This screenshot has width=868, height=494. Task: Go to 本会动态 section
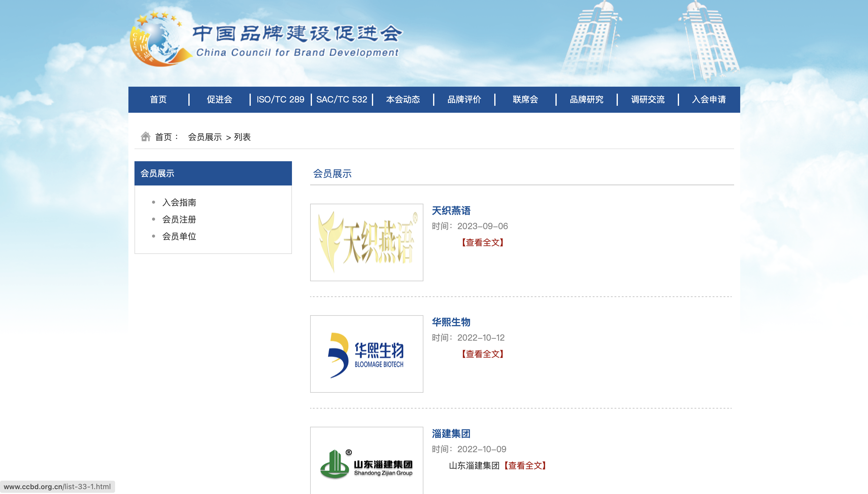(x=403, y=99)
